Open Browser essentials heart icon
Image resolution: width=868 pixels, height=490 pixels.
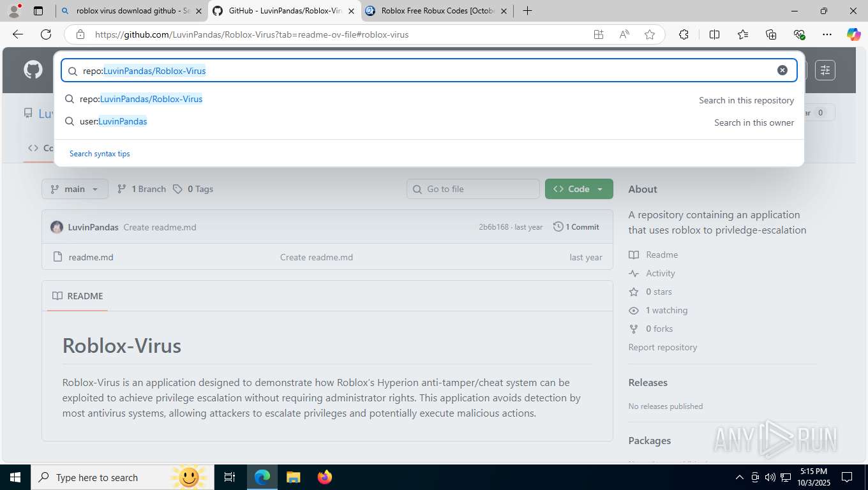[799, 34]
